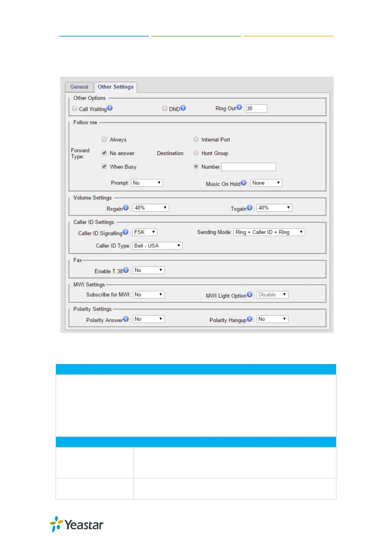Click the Polarity Settings section title
Image resolution: width=392 pixels, height=554 pixels.
click(x=92, y=309)
